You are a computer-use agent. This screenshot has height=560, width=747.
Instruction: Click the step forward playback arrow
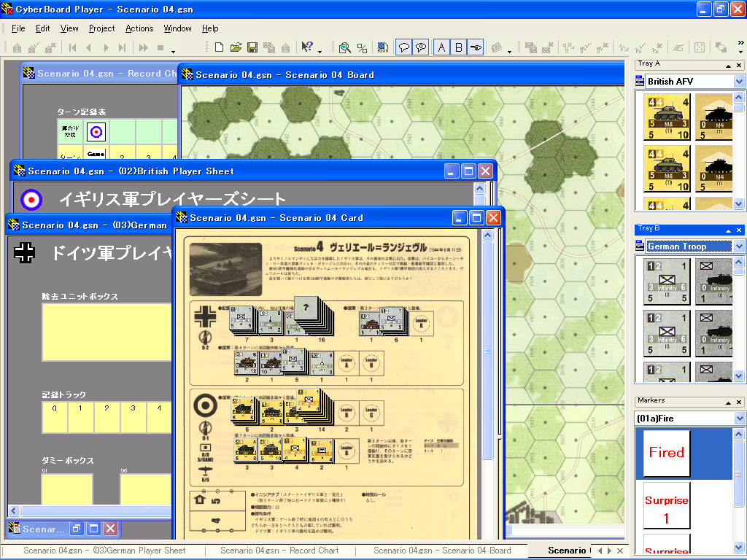point(106,47)
